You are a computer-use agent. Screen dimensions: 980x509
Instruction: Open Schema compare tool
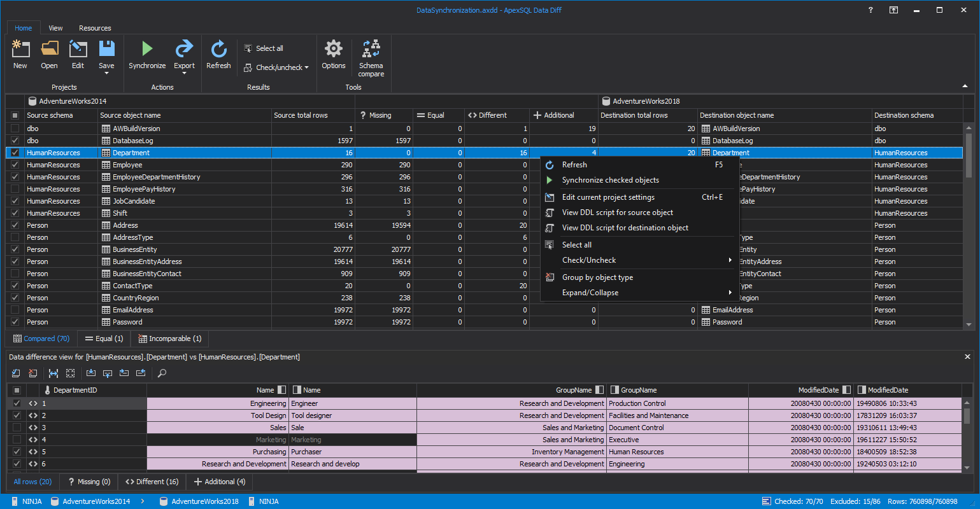click(371, 59)
